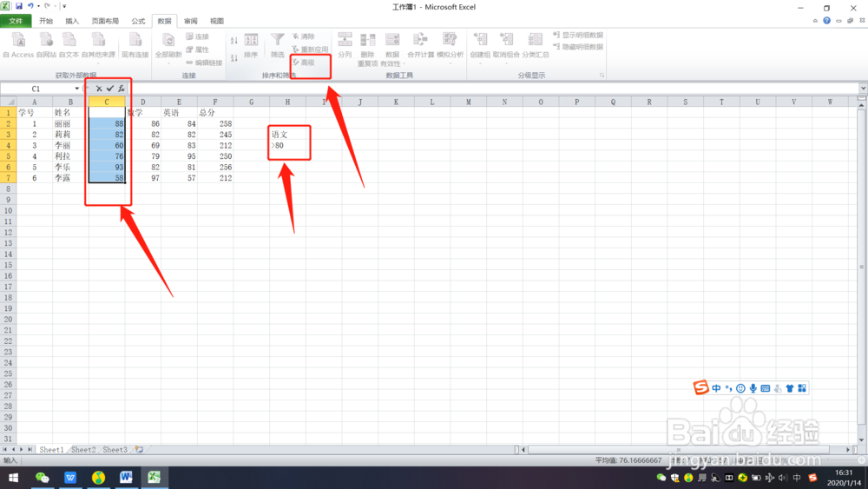This screenshot has height=489, width=868.
Task: Switch to the 审阅 review tab
Action: 190,21
